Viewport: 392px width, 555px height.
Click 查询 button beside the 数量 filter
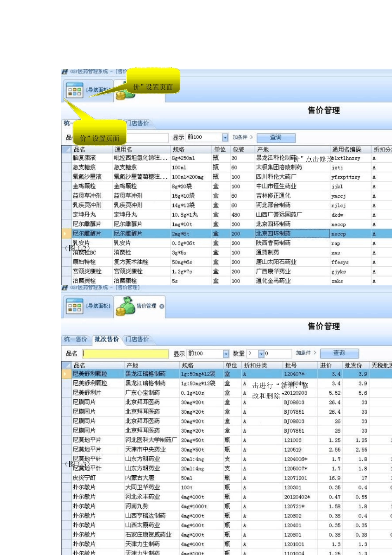pos(339,353)
